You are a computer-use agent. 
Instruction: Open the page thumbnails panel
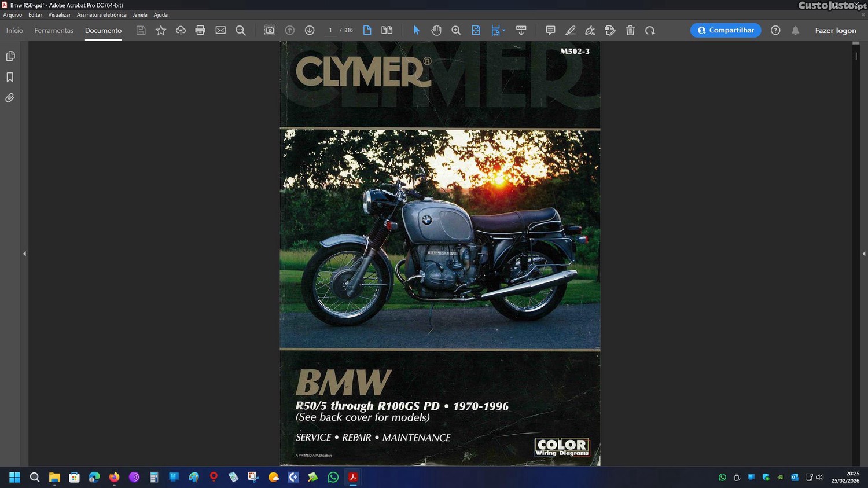coord(10,56)
